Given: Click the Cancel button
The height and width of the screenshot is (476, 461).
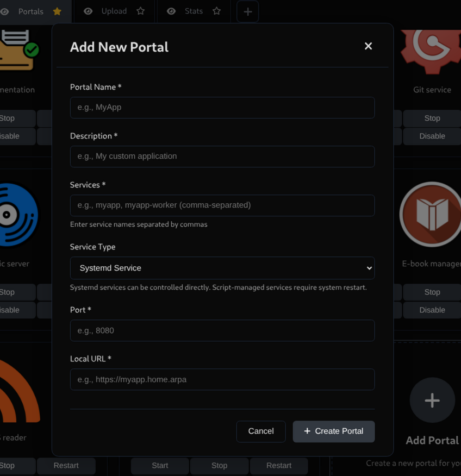Looking at the screenshot, I should click(261, 431).
